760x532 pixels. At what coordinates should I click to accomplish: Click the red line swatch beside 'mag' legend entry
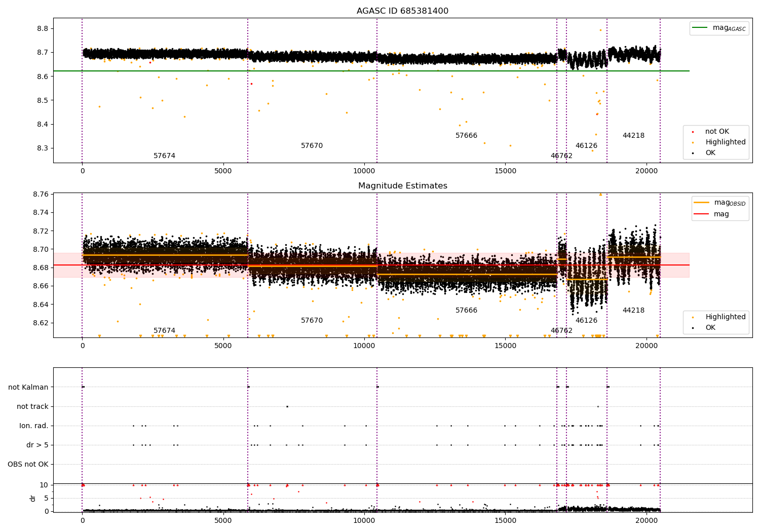(x=702, y=214)
